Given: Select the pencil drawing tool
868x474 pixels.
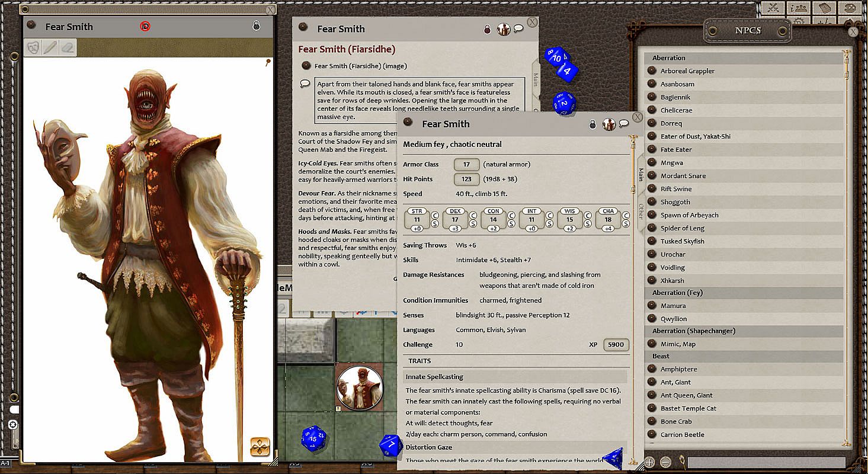Looking at the screenshot, I should coord(50,47).
